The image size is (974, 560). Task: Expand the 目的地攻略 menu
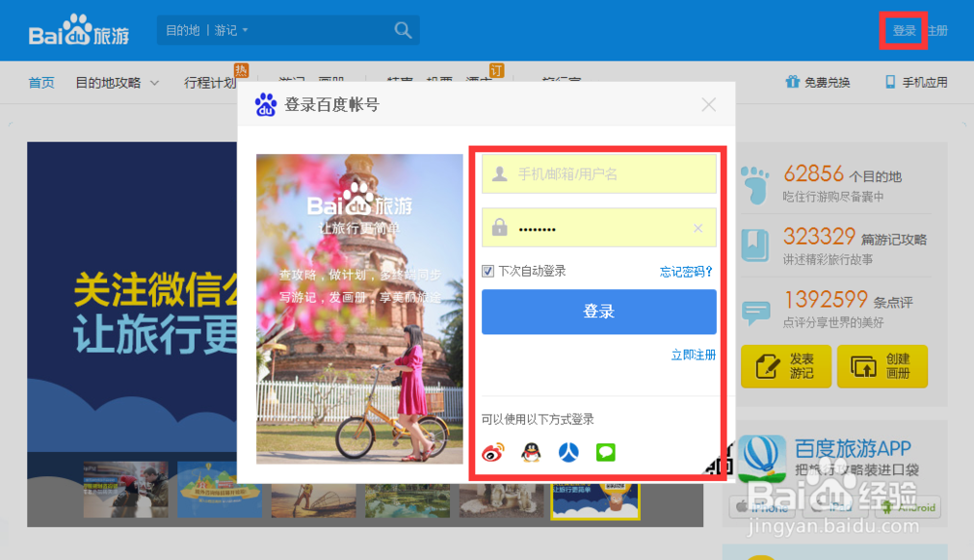[117, 83]
